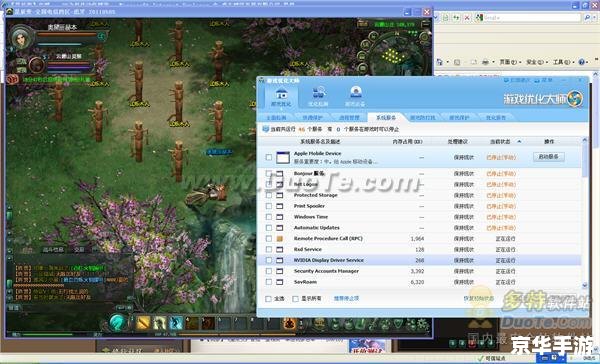
Task: Tick the Apple Mobile Device checkbox
Action: point(269,157)
